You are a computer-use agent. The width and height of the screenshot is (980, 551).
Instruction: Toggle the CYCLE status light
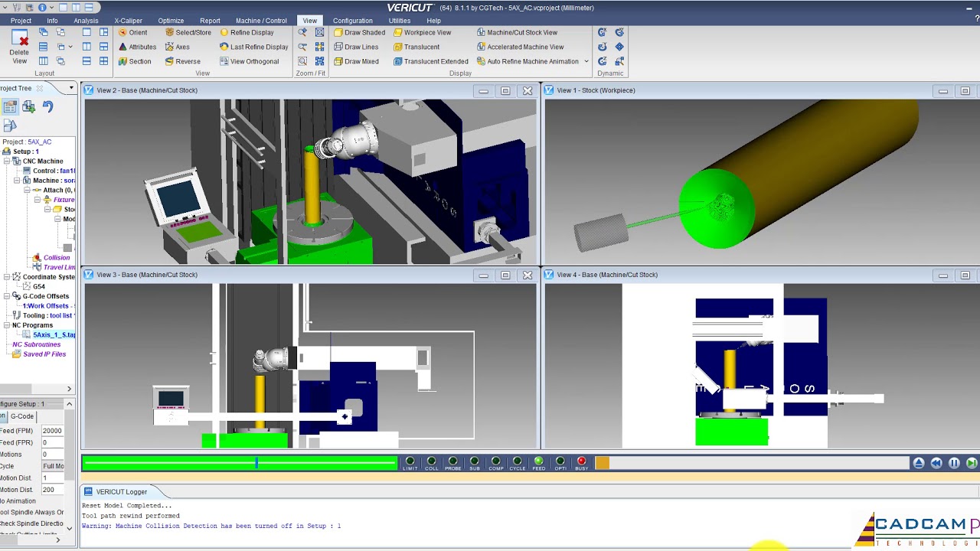tap(517, 463)
